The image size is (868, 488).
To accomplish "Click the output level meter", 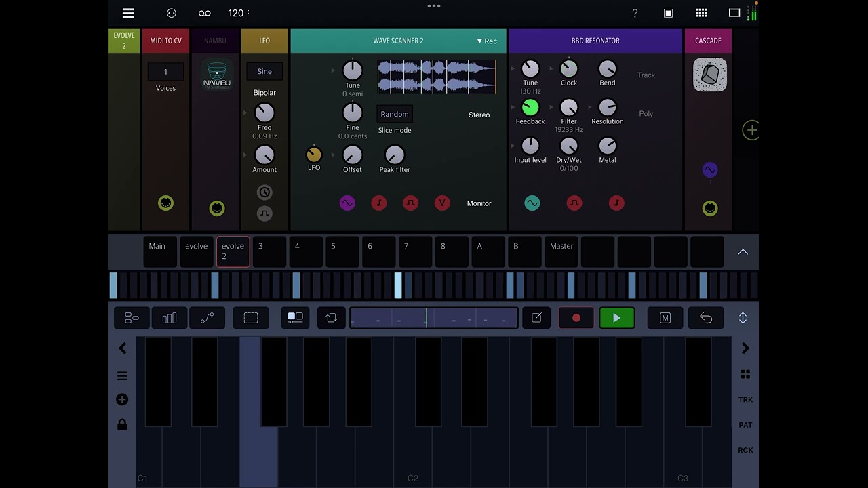I will pos(753,13).
